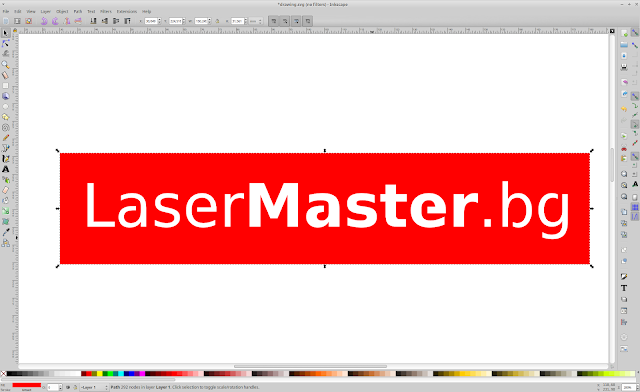
Task: Choose the Pencil freehand tool
Action: click(x=6, y=138)
